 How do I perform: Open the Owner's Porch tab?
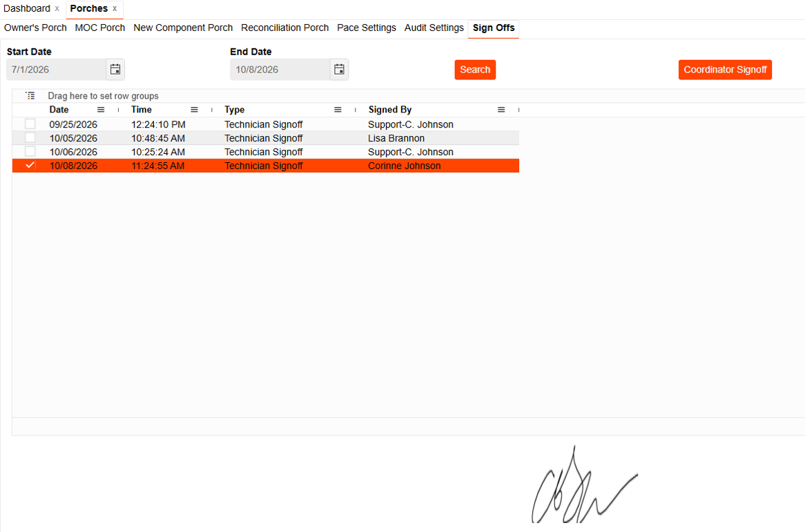pos(35,28)
